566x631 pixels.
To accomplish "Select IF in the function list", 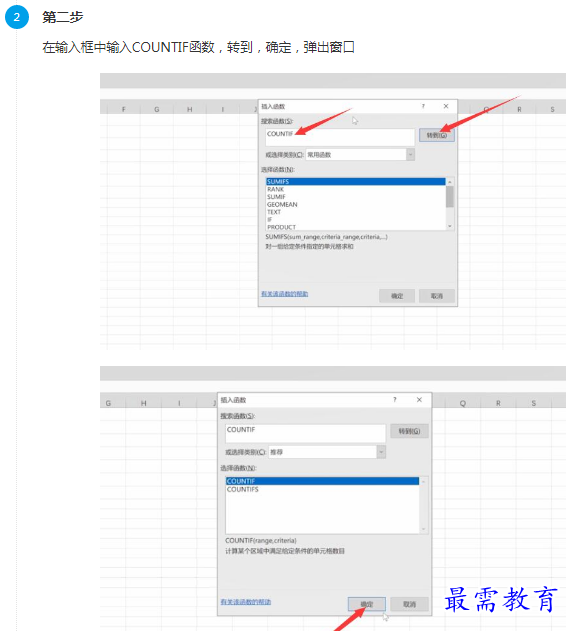I will pos(355,219).
